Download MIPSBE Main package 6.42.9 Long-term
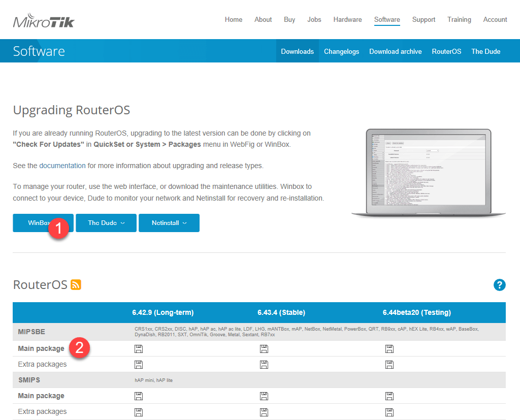Viewport: 520px width, 420px height. tap(138, 348)
